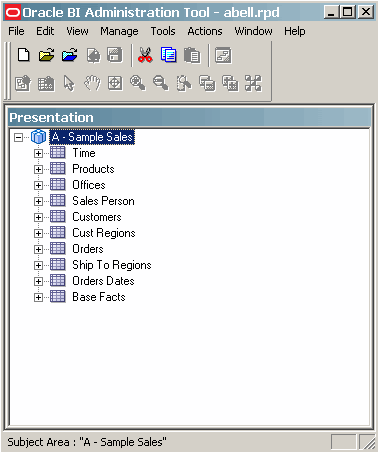The image size is (378, 452).
Task: Select the Offices row label
Action: tap(89, 185)
